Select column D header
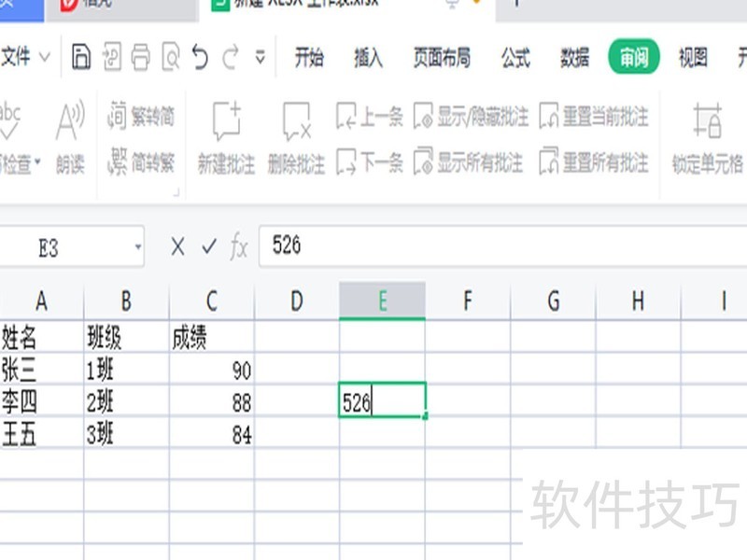747x560 pixels. pos(297,301)
